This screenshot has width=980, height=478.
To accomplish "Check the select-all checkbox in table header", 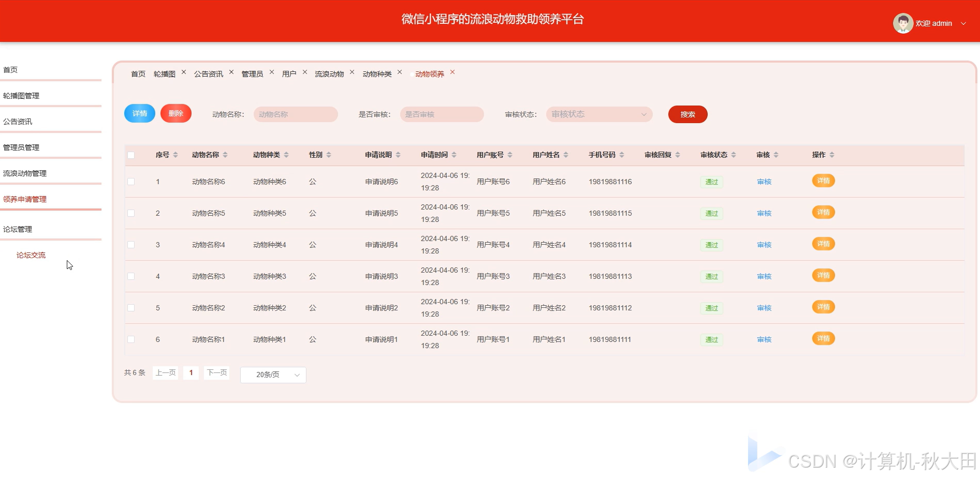I will coord(131,154).
